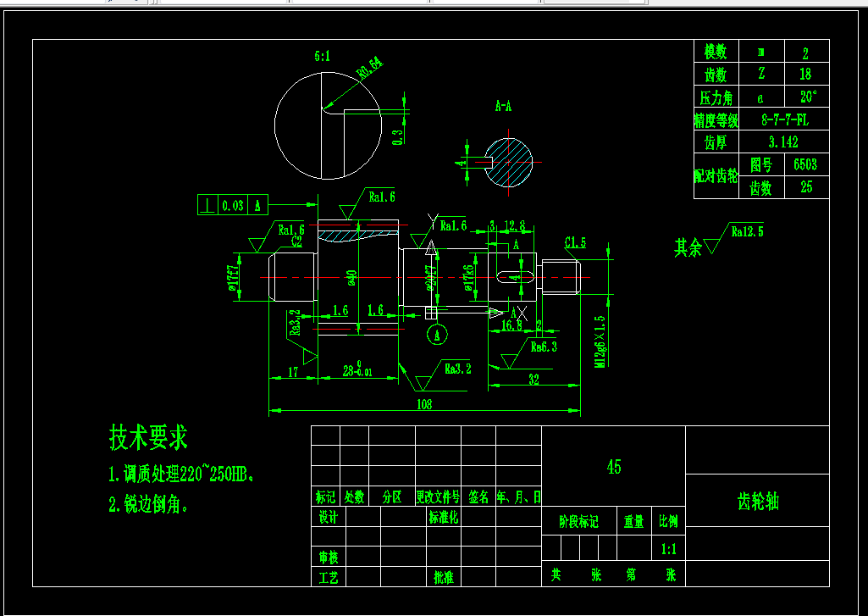Image resolution: width=868 pixels, height=616 pixels.
Task: Select the 齿厚 3.142 value cell
Action: click(781, 142)
